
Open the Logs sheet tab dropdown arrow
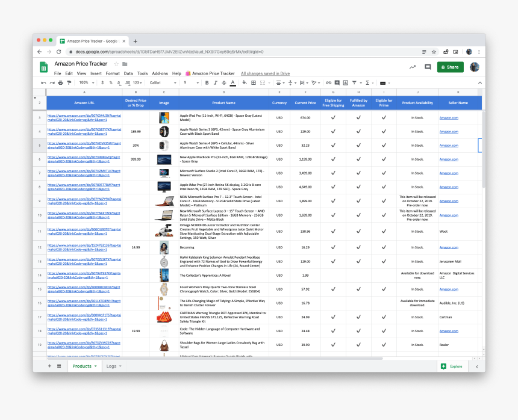(x=120, y=366)
